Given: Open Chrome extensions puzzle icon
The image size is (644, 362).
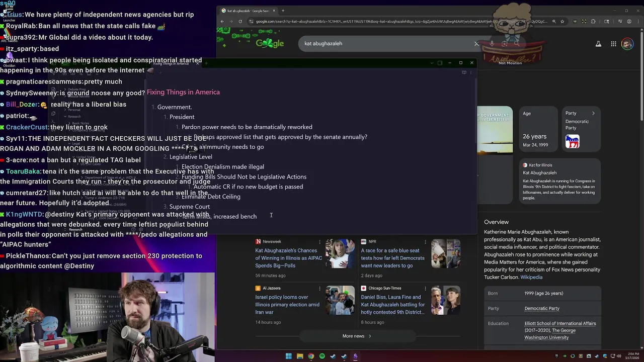Looking at the screenshot, I should click(594, 22).
